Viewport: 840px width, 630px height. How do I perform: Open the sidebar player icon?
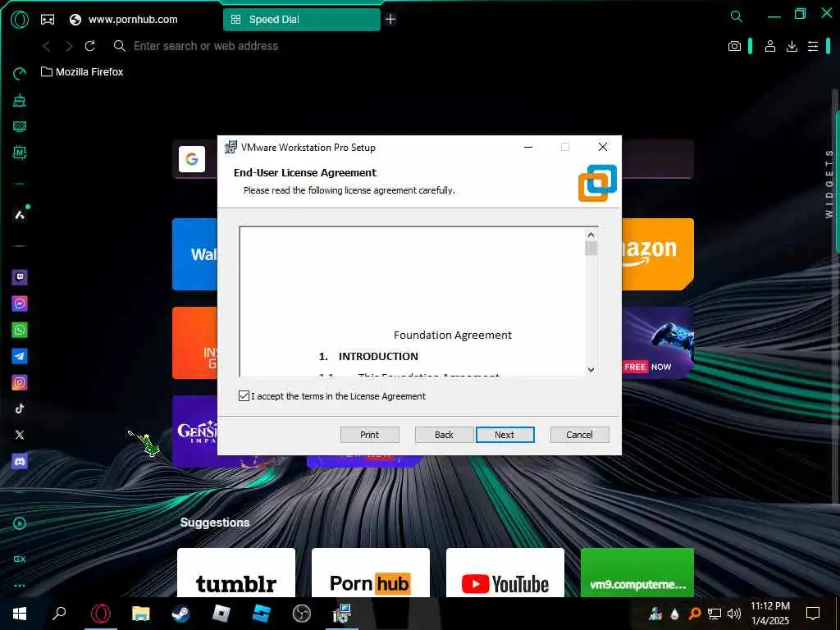click(20, 523)
